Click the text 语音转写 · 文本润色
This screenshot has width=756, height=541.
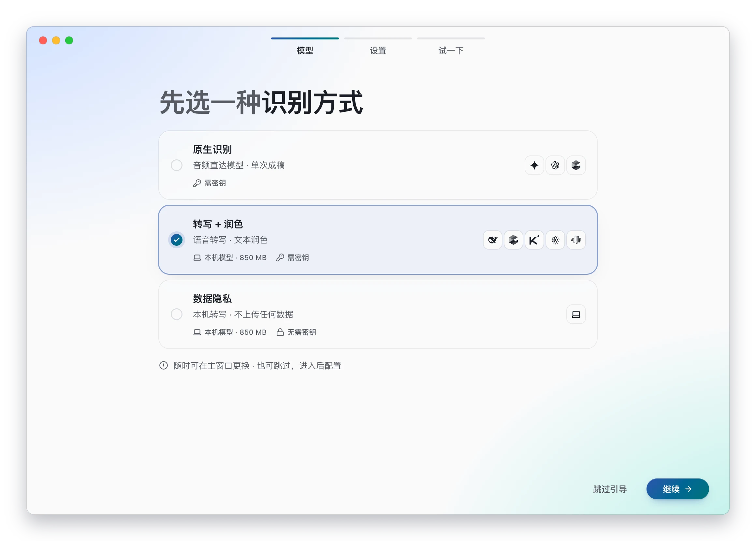point(230,240)
